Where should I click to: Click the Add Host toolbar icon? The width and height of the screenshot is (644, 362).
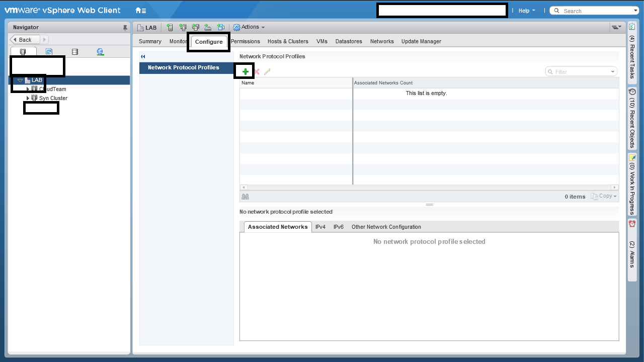(170, 28)
